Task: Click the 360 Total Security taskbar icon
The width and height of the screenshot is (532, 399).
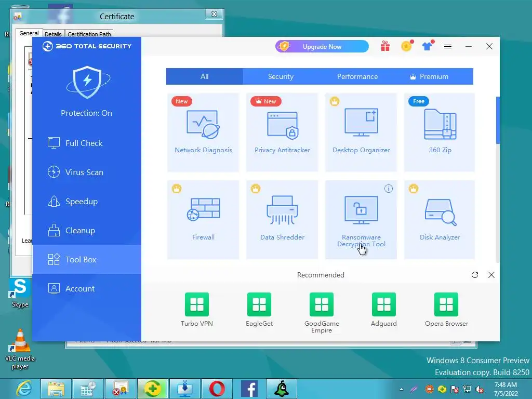Action: [x=153, y=389]
